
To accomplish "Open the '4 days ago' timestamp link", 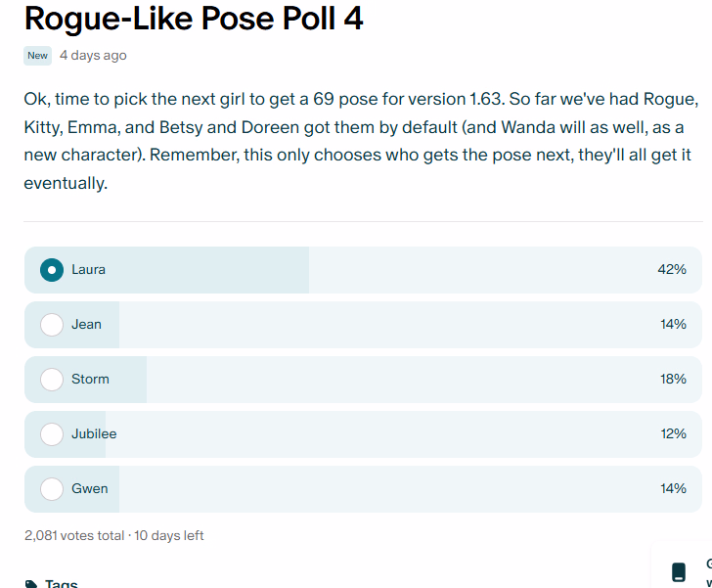I will 93,56.
